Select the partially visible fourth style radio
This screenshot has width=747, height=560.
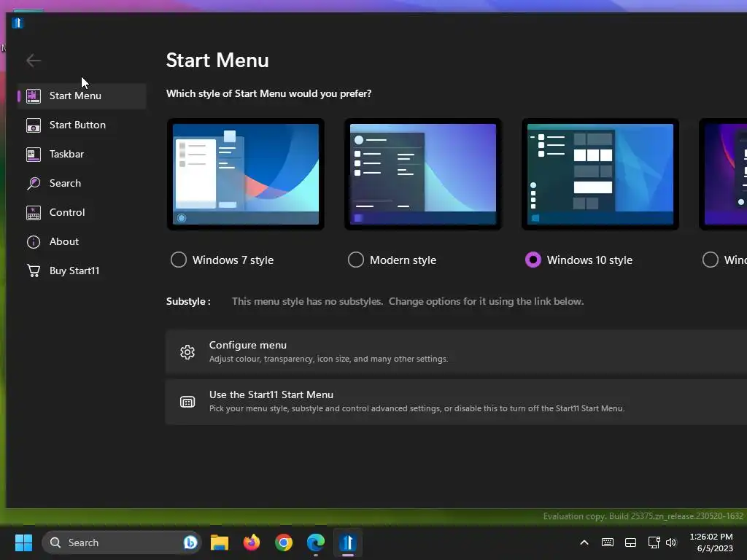(x=711, y=260)
